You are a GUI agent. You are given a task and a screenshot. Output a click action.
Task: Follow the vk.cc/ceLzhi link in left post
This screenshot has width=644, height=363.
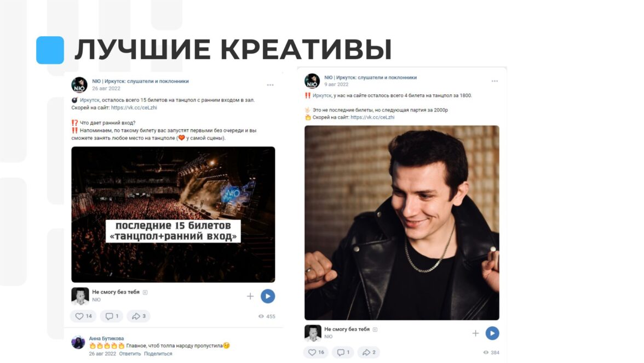[x=134, y=107]
